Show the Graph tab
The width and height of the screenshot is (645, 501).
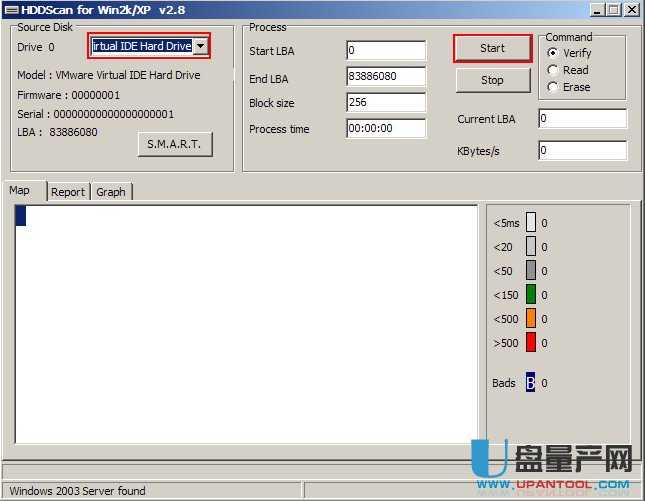(111, 192)
